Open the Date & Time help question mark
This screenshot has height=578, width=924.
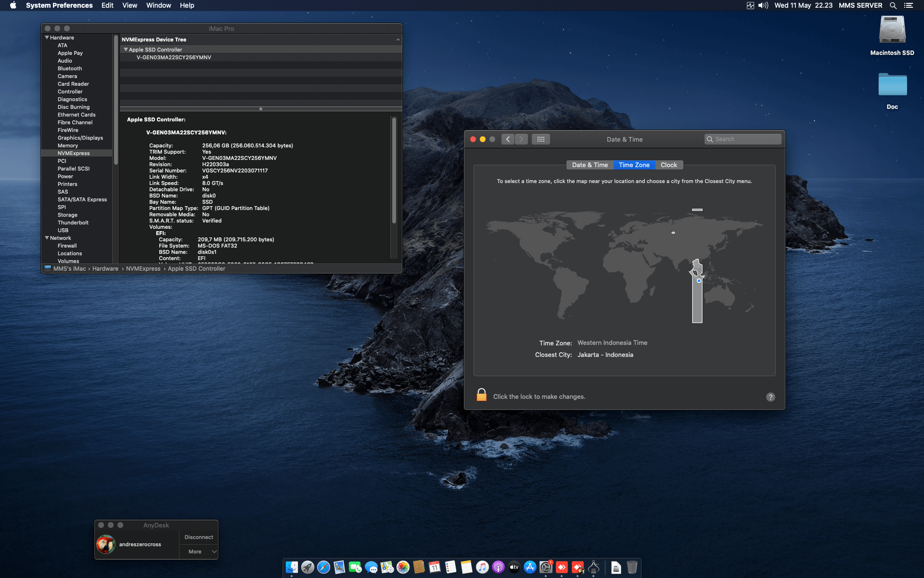(x=770, y=397)
